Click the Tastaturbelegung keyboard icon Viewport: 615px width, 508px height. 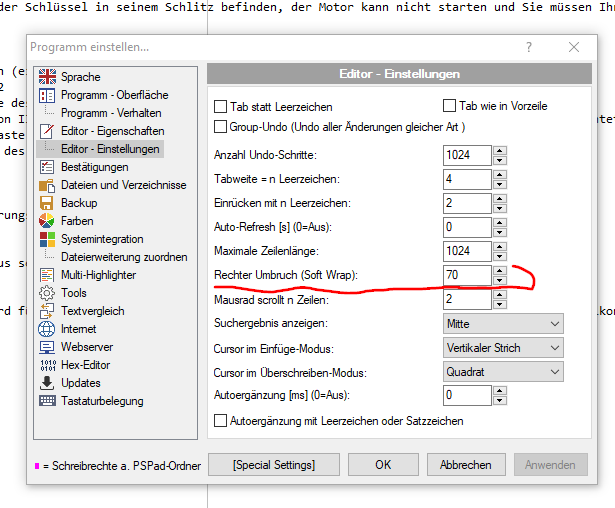(x=47, y=401)
